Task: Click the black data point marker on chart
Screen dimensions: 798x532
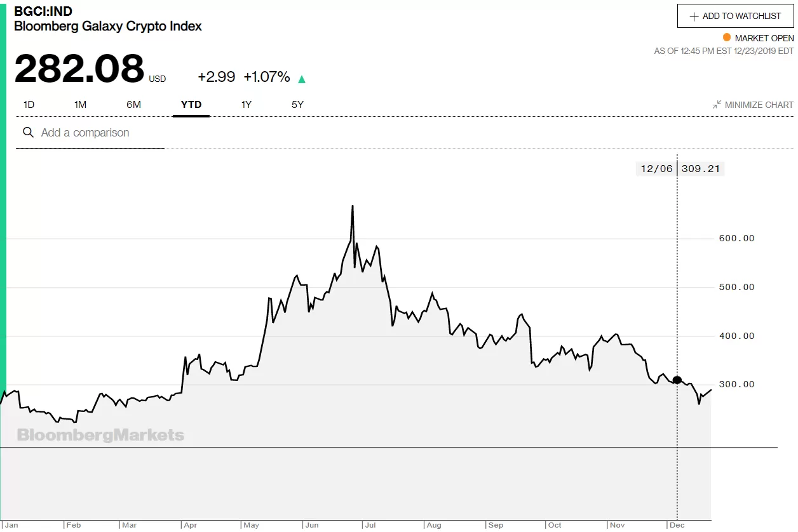Action: (677, 380)
